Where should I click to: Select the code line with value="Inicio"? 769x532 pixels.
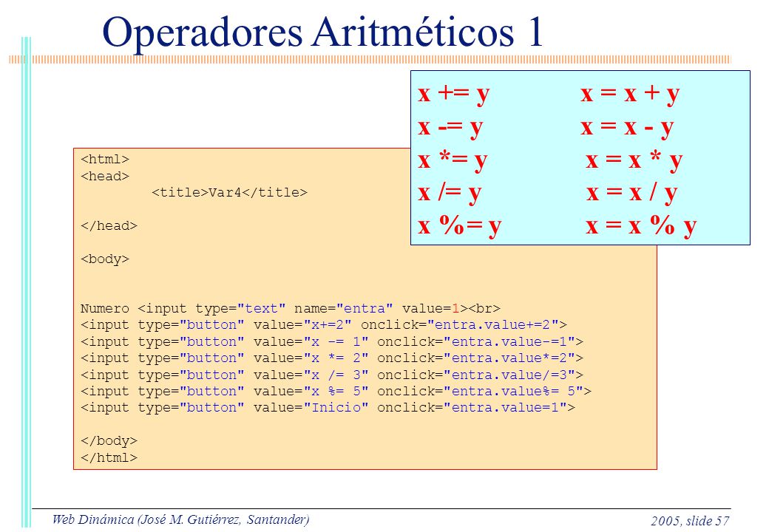click(x=328, y=408)
